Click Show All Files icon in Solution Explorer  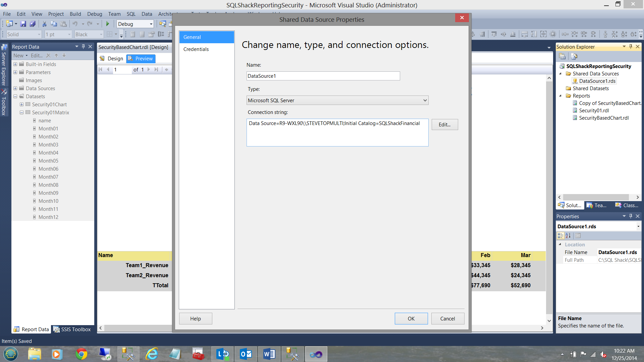click(574, 56)
